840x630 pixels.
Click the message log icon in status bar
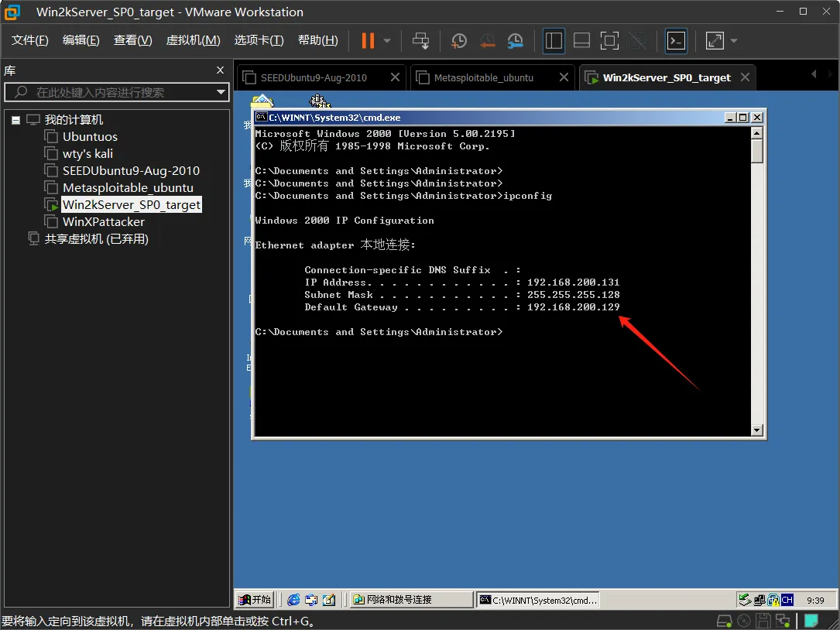pos(812,621)
